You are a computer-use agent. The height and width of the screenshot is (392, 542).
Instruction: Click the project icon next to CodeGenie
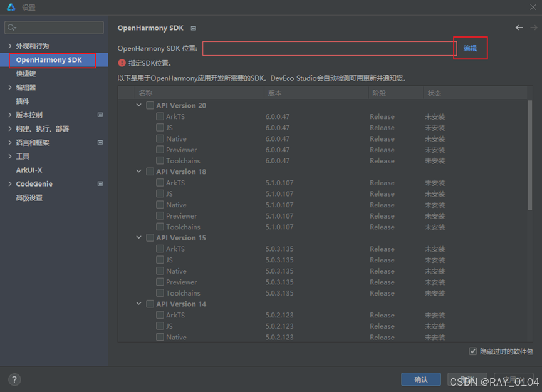click(x=100, y=183)
